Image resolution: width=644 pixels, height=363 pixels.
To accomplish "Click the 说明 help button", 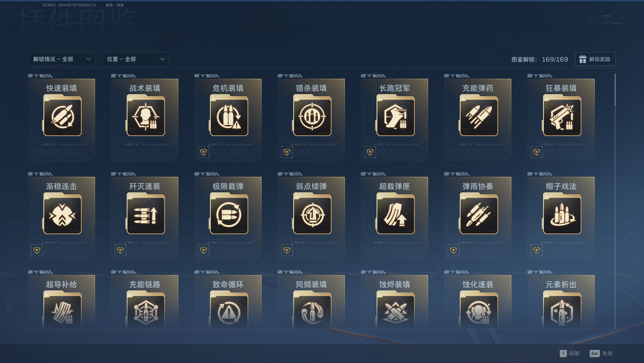I will pos(569,353).
